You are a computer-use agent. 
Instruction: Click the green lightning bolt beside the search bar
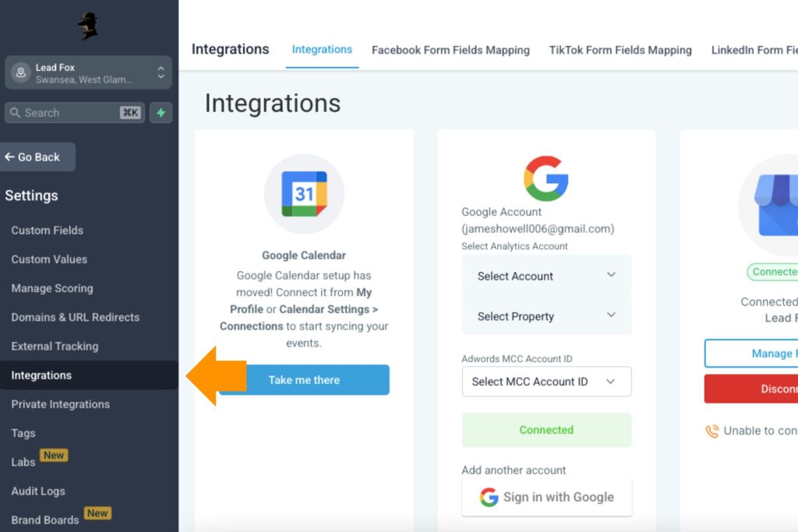point(161,113)
